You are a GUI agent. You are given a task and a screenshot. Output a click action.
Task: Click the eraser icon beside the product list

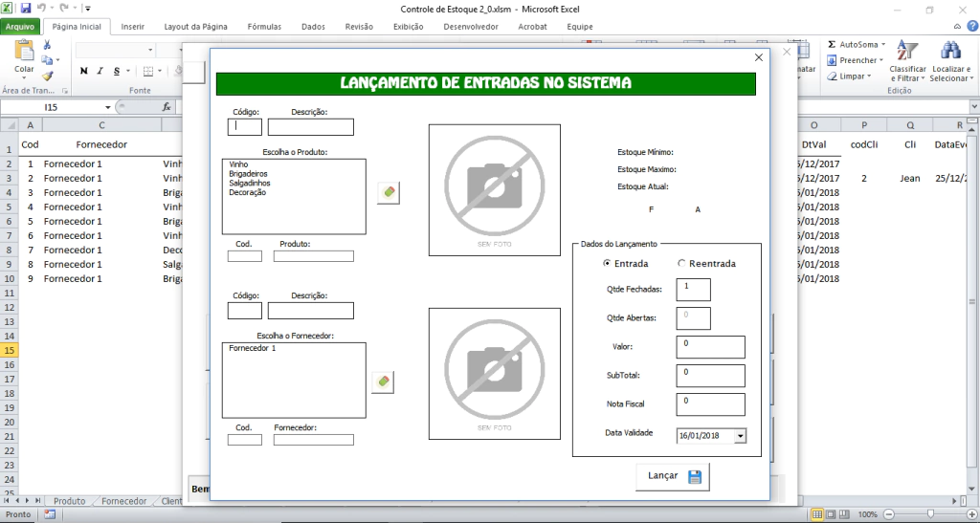pyautogui.click(x=388, y=192)
